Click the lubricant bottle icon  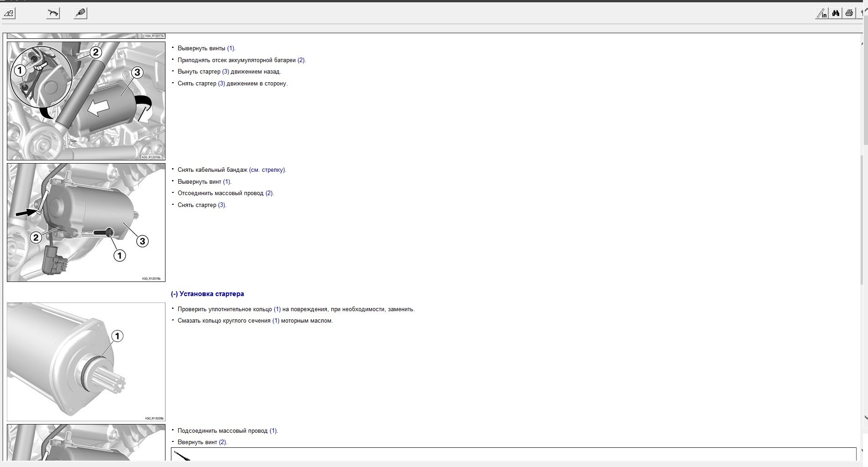coord(80,13)
